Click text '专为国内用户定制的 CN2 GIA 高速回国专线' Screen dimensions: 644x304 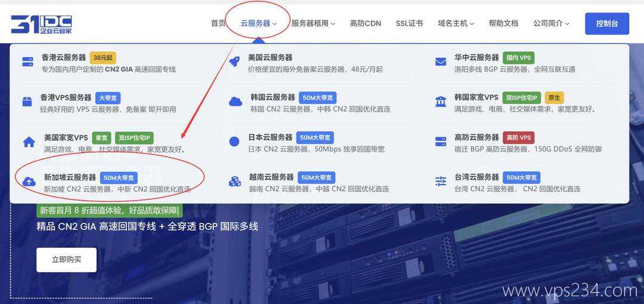109,69
